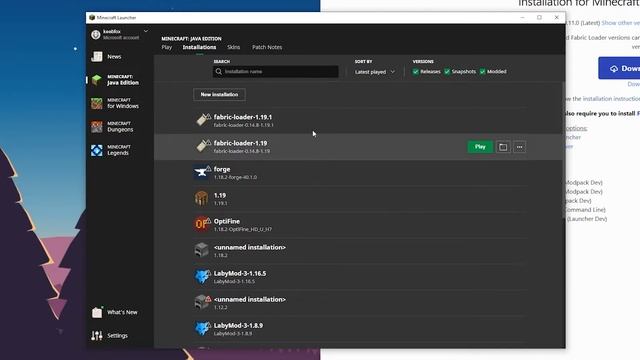The image size is (640, 360).
Task: Toggle the Releases versions checkbox
Action: point(416,71)
